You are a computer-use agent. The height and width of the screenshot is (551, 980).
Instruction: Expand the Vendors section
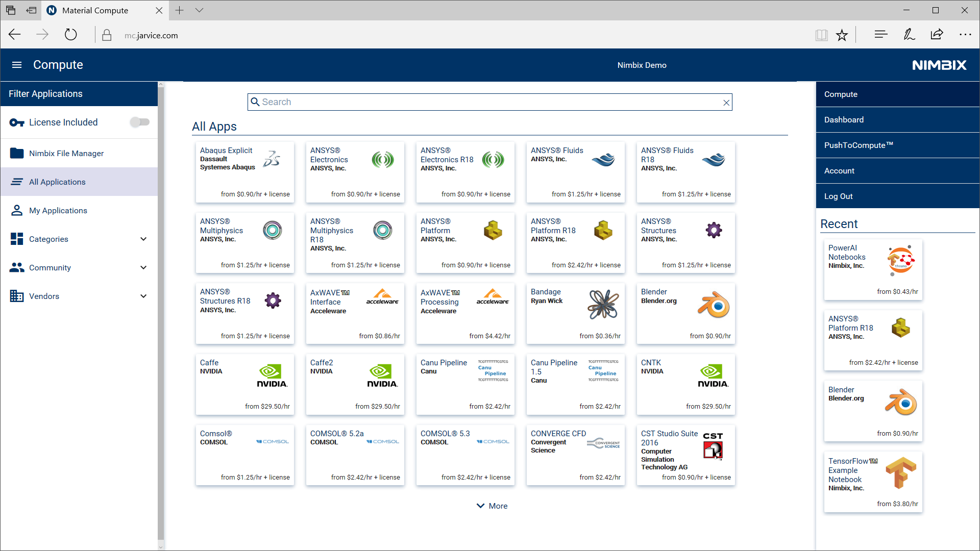pyautogui.click(x=143, y=296)
